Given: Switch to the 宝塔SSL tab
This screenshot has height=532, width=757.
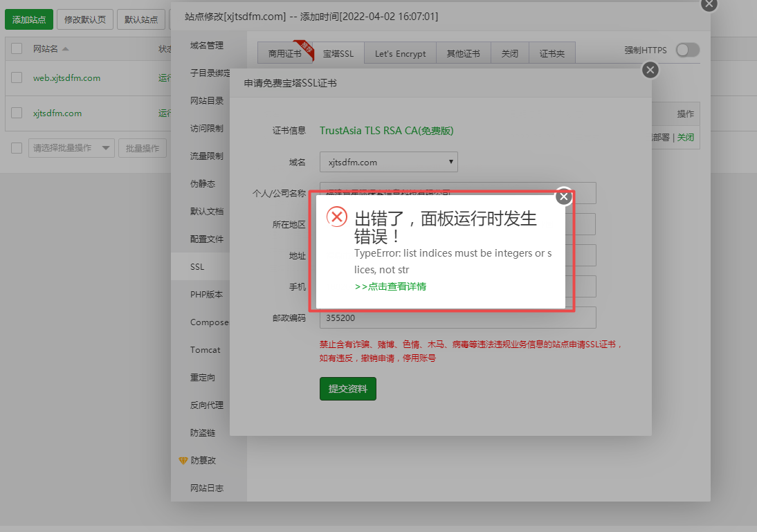Looking at the screenshot, I should click(338, 53).
